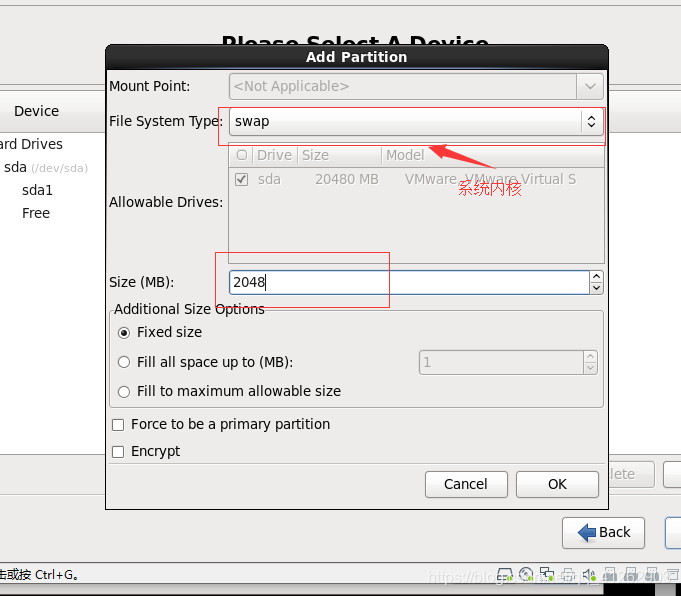Open the Mount Point dropdown arrow
The width and height of the screenshot is (681, 596).
pos(590,86)
